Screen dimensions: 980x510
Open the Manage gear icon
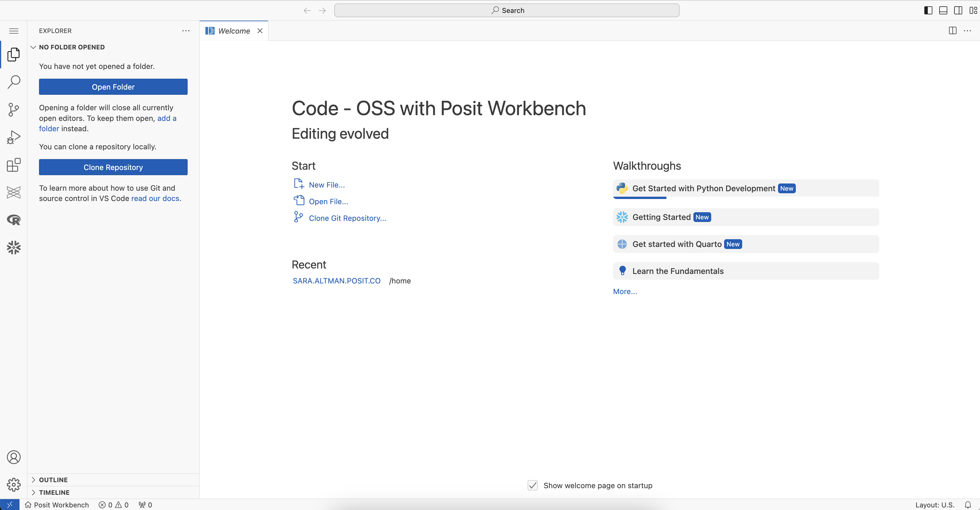pyautogui.click(x=14, y=484)
